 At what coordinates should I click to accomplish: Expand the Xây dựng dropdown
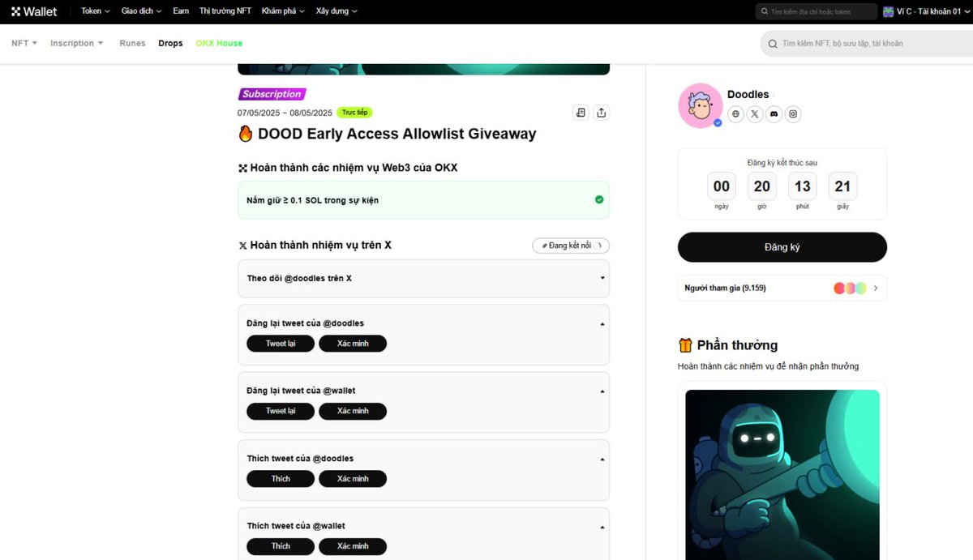click(336, 11)
